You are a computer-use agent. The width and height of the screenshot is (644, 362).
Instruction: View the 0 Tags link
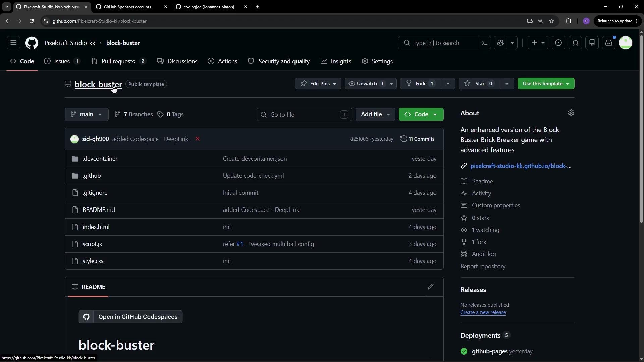click(x=170, y=114)
